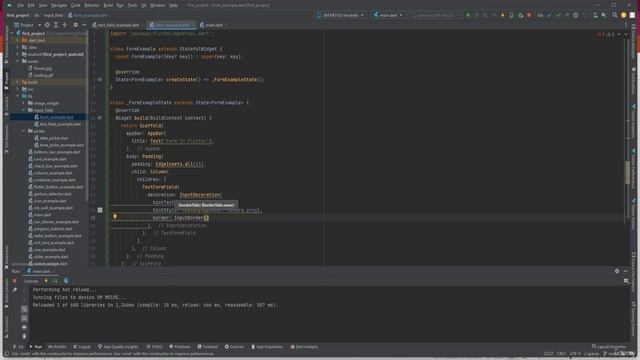Click the Open DevTools icon in Run panel
The image size is (640, 360).
pos(66,281)
